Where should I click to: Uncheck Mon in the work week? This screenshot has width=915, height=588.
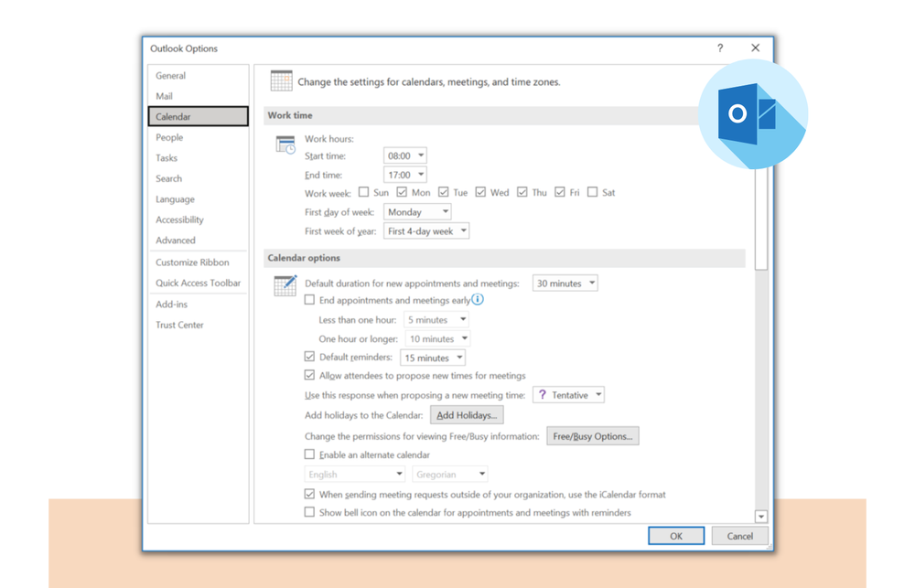[x=402, y=192]
